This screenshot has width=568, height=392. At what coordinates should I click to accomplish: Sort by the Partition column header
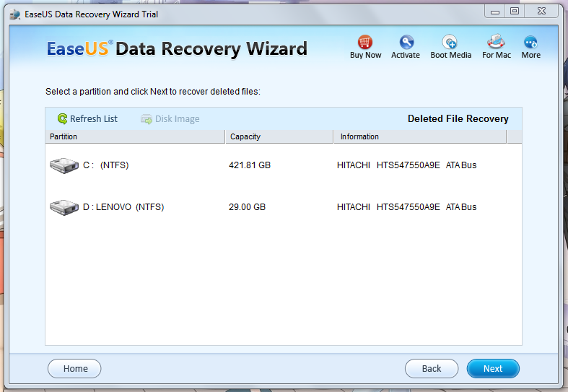(x=135, y=136)
